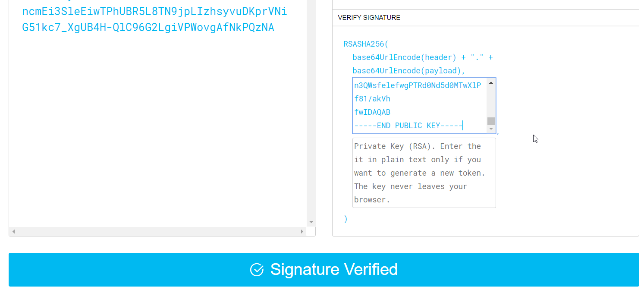The height and width of the screenshot is (290, 644).
Task: Click the left arrow of horizontal scrollbar
Action: tap(13, 232)
